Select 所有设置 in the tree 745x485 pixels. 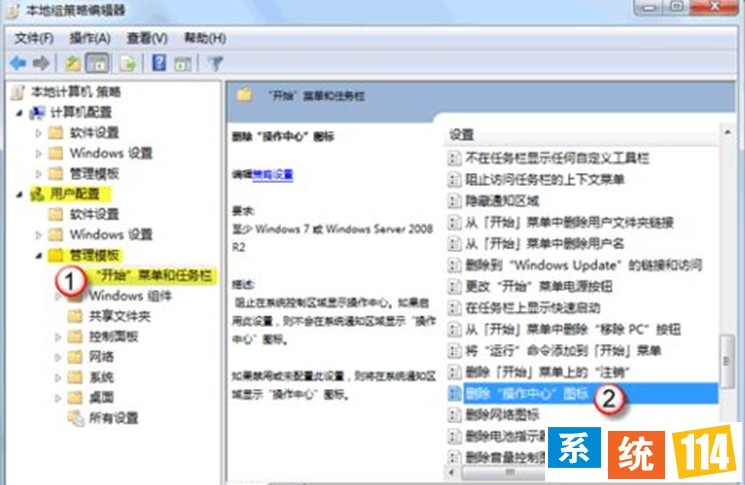point(113,418)
